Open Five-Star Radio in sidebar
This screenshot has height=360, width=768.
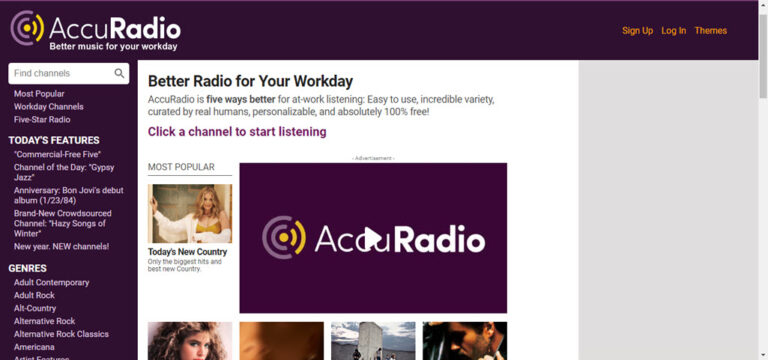pyautogui.click(x=42, y=120)
